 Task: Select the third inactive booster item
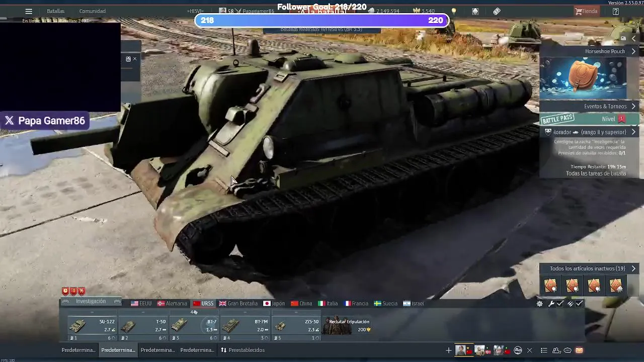594,286
